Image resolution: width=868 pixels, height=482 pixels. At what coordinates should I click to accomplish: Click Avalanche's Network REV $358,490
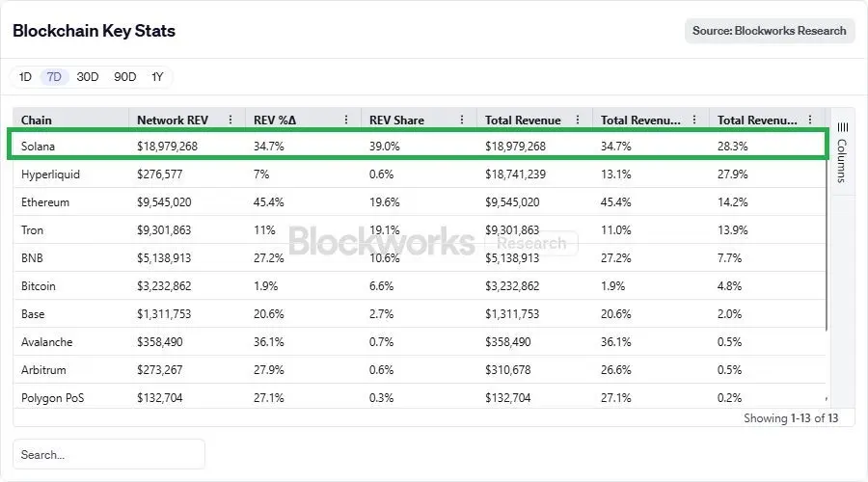pyautogui.click(x=160, y=342)
